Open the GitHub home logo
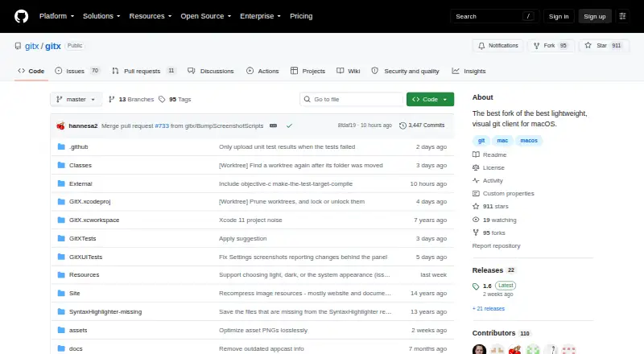 pyautogui.click(x=22, y=16)
